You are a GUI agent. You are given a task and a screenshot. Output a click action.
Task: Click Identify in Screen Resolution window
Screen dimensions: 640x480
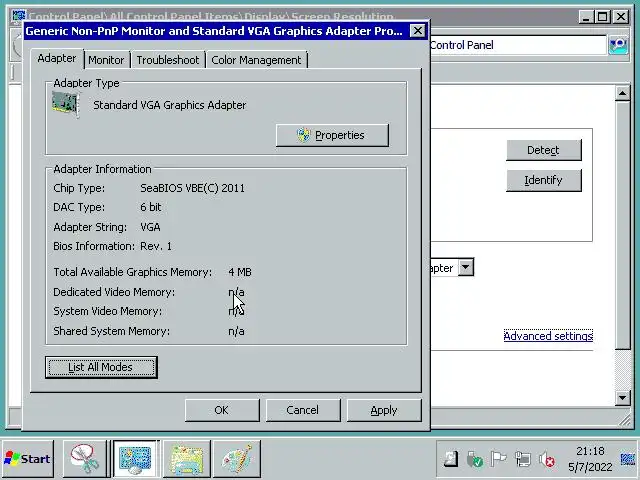coord(543,180)
